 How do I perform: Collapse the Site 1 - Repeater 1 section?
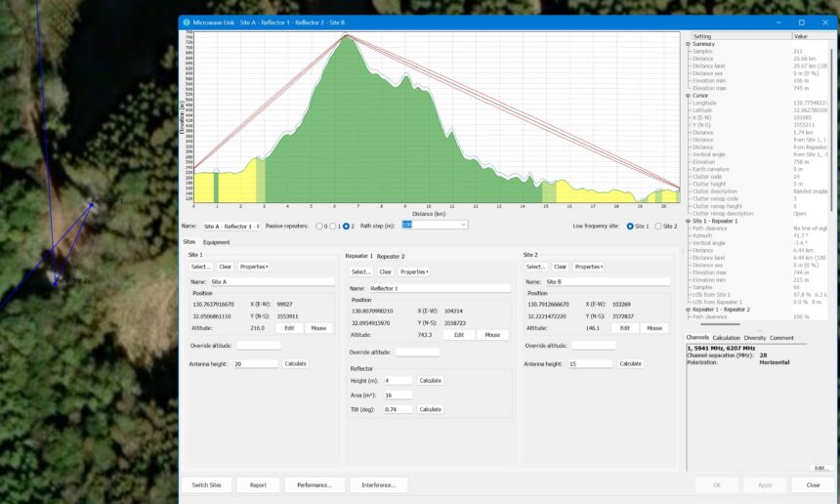pos(689,221)
